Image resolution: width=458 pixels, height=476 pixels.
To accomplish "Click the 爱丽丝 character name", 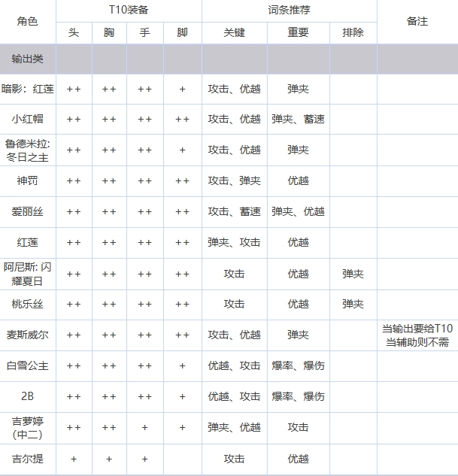I will pos(27,212).
